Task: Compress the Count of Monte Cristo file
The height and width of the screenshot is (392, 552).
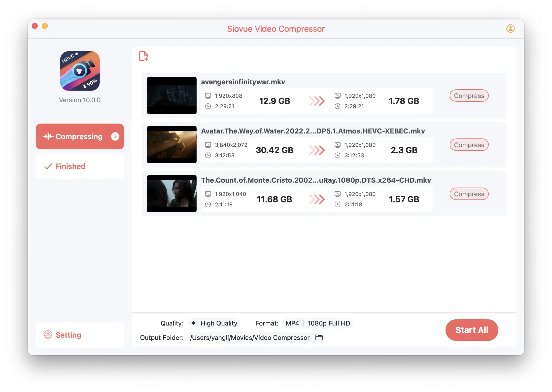Action: click(469, 194)
